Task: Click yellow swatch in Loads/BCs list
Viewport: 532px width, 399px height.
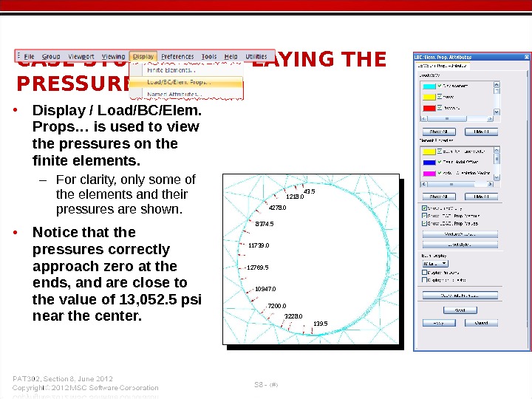Action: click(x=429, y=97)
